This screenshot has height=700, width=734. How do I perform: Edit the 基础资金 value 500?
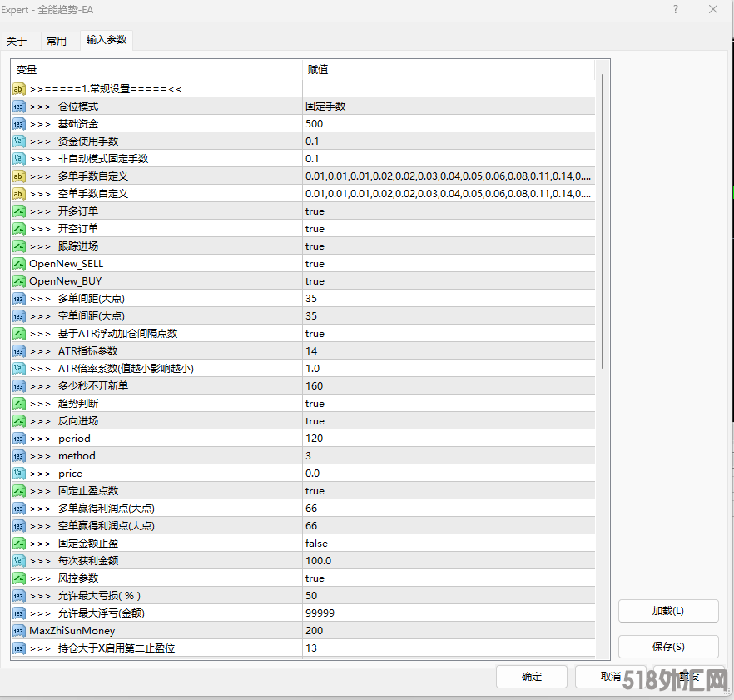tap(449, 124)
